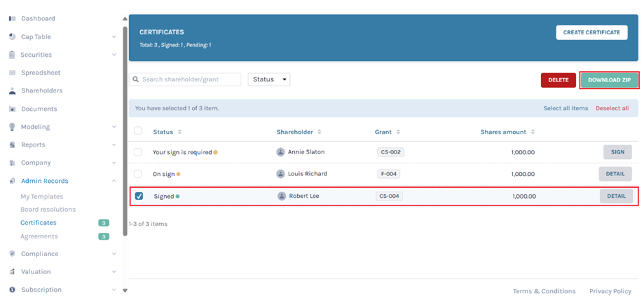The height and width of the screenshot is (298, 644).
Task: Click the Create Certificate button
Action: pos(591,32)
